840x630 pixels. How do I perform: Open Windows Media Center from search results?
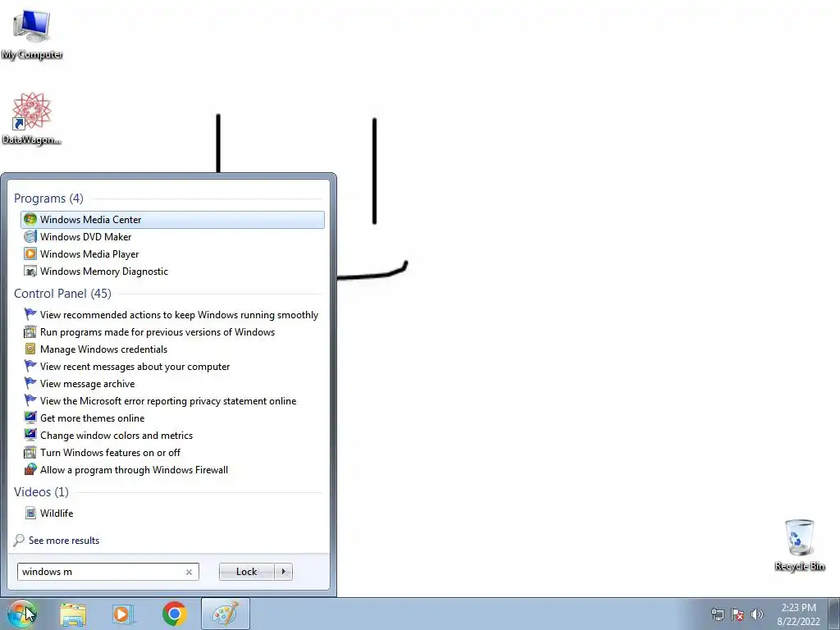[172, 220]
